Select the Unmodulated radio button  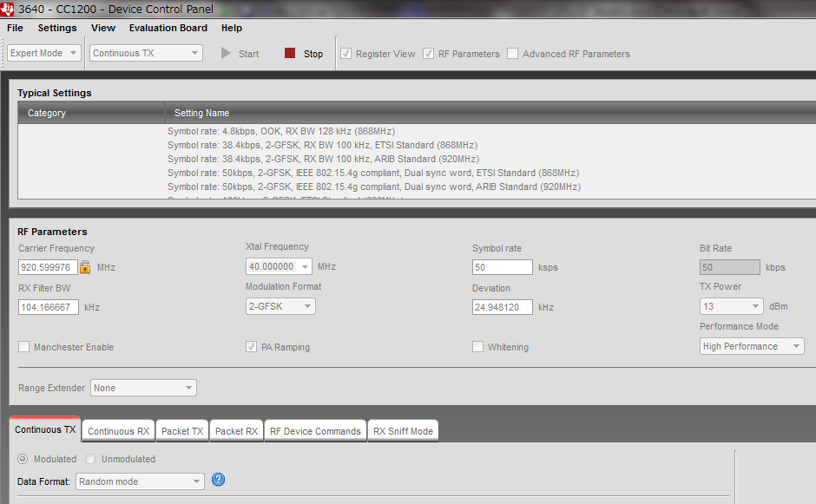coord(90,459)
